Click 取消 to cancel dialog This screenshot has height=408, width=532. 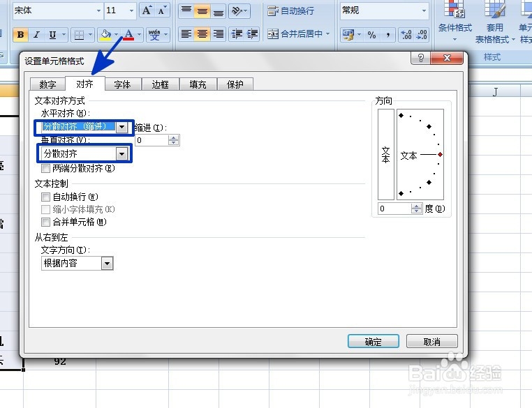pyautogui.click(x=432, y=342)
